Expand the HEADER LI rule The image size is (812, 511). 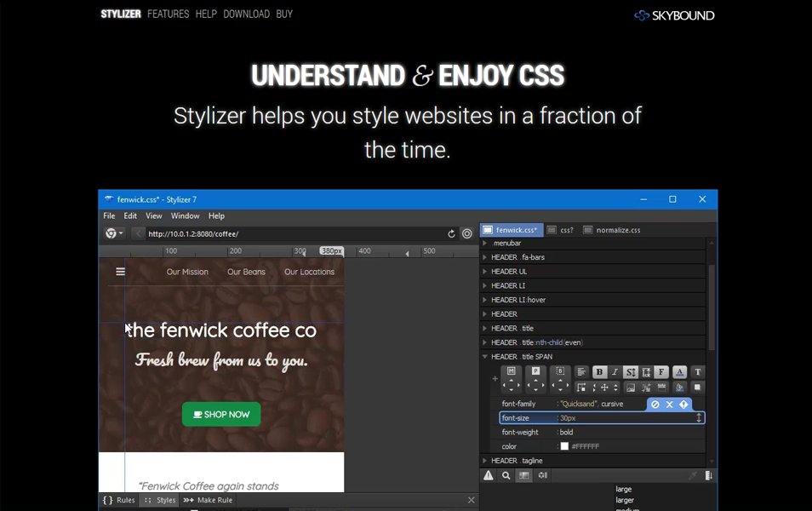click(x=484, y=285)
